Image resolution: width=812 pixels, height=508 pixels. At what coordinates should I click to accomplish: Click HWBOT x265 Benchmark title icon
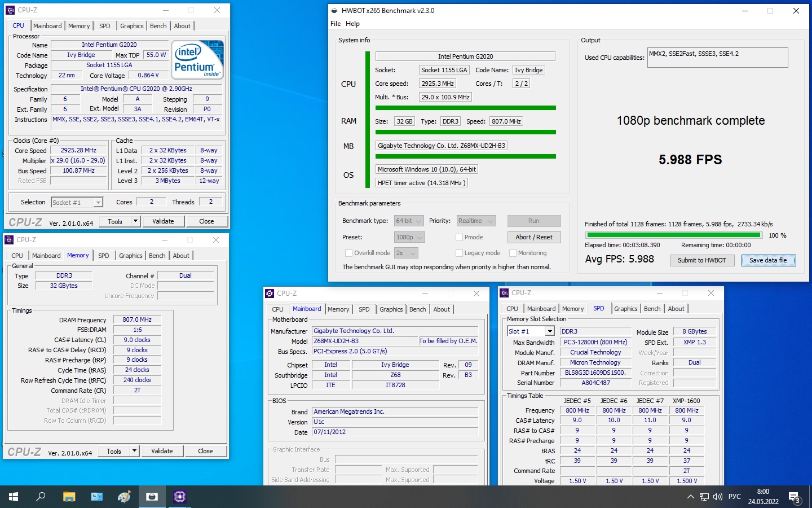tap(334, 10)
